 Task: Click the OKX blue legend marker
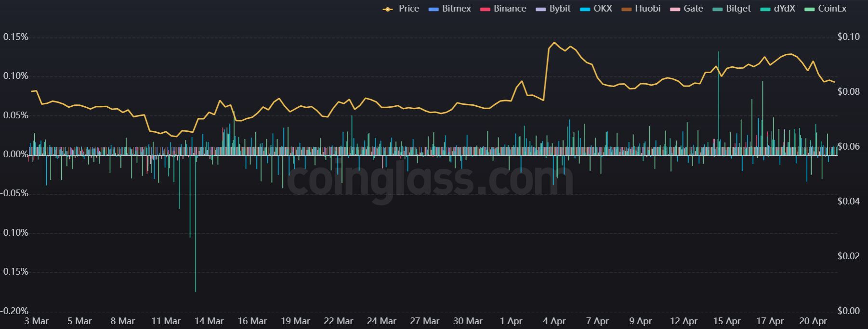click(x=586, y=9)
